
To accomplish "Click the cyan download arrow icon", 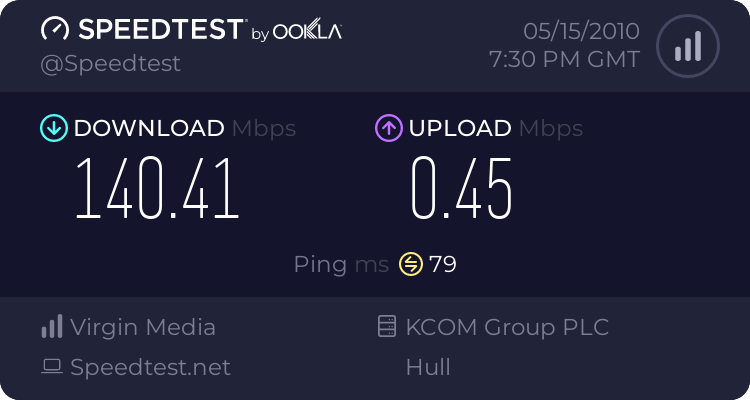I will pyautogui.click(x=52, y=128).
